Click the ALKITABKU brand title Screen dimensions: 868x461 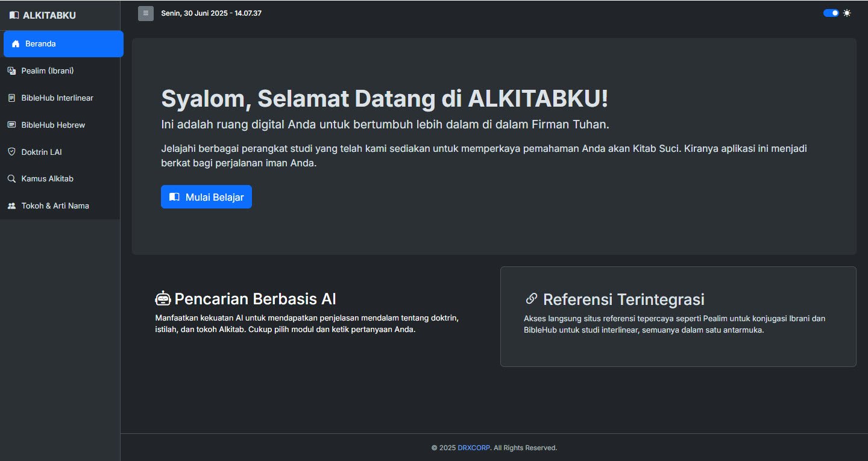(x=49, y=15)
